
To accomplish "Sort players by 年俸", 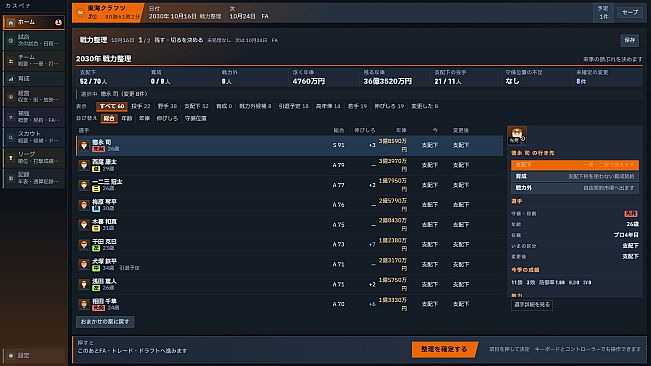I will [x=144, y=119].
